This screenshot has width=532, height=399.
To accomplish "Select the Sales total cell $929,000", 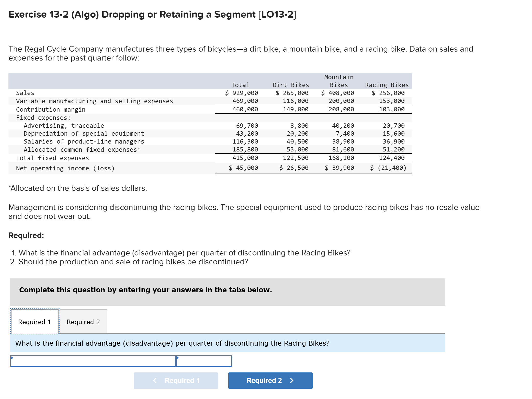I will (242, 93).
